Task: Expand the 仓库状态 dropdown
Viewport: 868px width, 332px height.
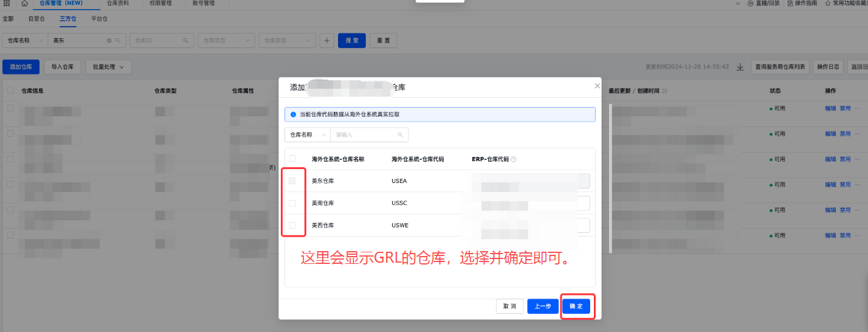Action: [226, 41]
